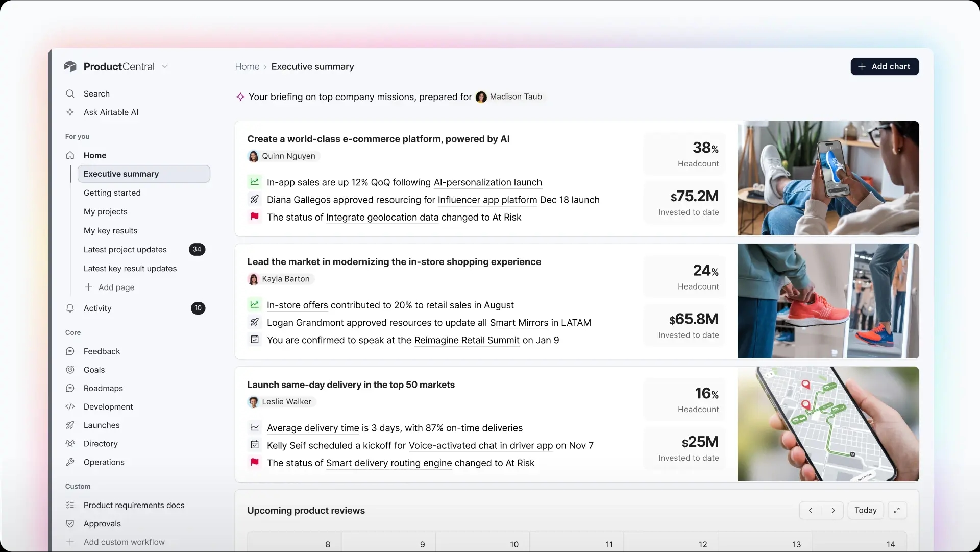Click the Approvals shield icon
This screenshot has width=980, height=552.
pyautogui.click(x=70, y=523)
